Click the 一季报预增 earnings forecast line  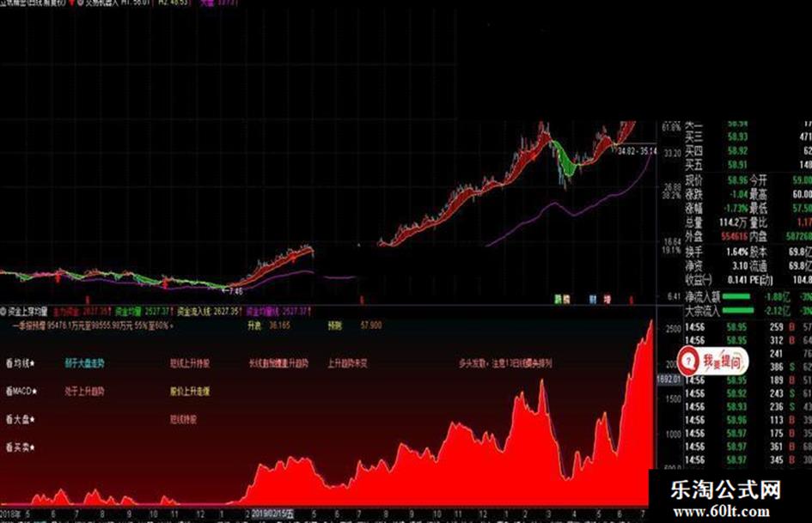[93, 325]
